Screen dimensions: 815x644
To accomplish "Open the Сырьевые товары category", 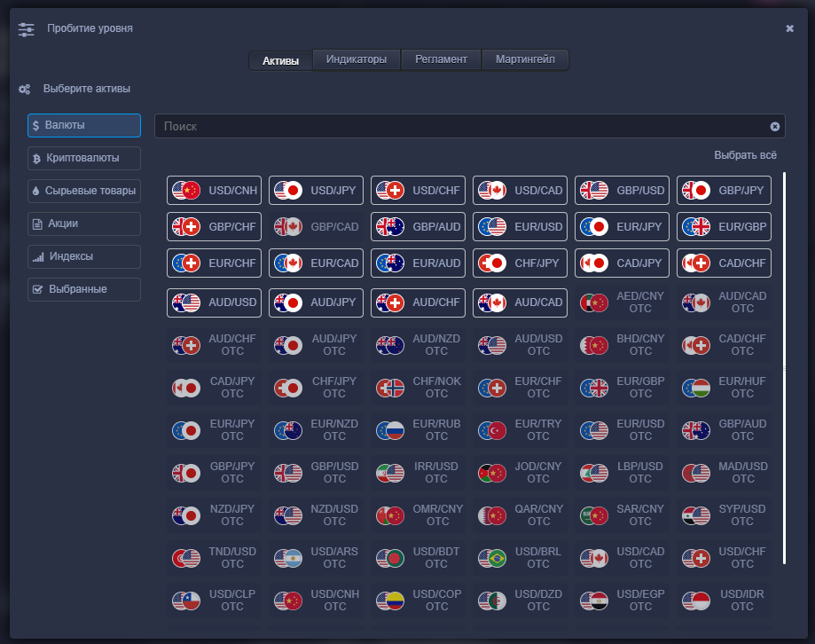I will point(84,191).
